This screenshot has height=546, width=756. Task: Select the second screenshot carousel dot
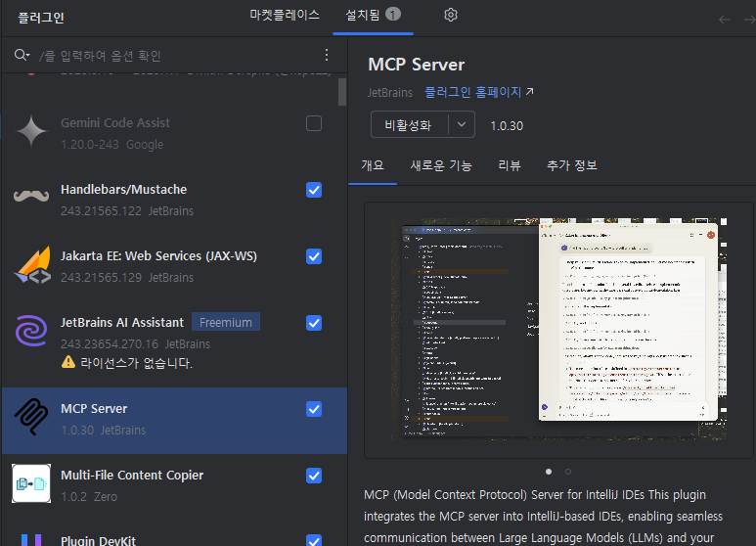click(x=568, y=472)
